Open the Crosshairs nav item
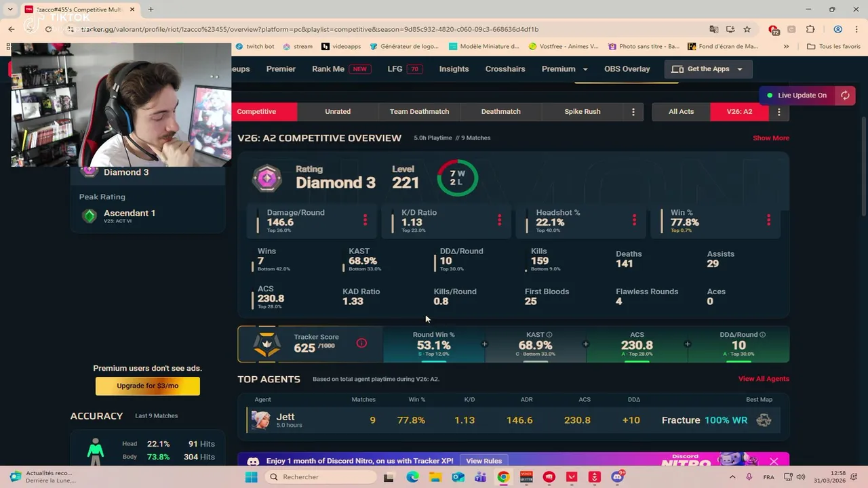868x488 pixels. click(x=505, y=69)
